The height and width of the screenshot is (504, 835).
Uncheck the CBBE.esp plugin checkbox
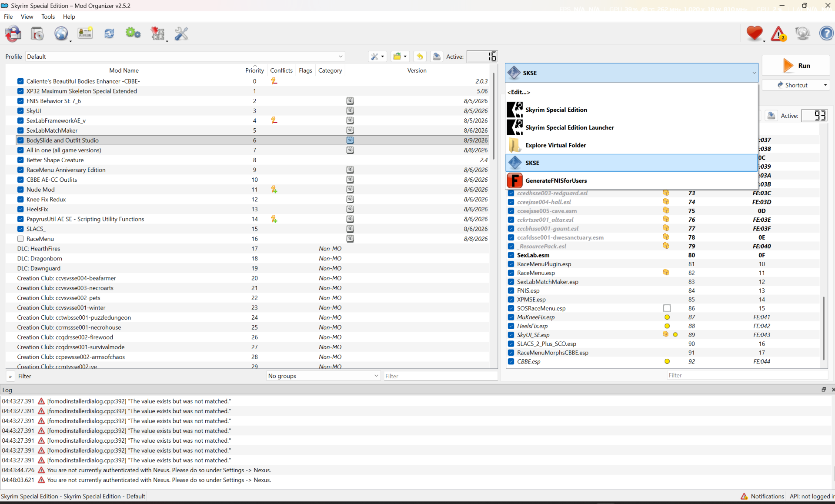511,361
